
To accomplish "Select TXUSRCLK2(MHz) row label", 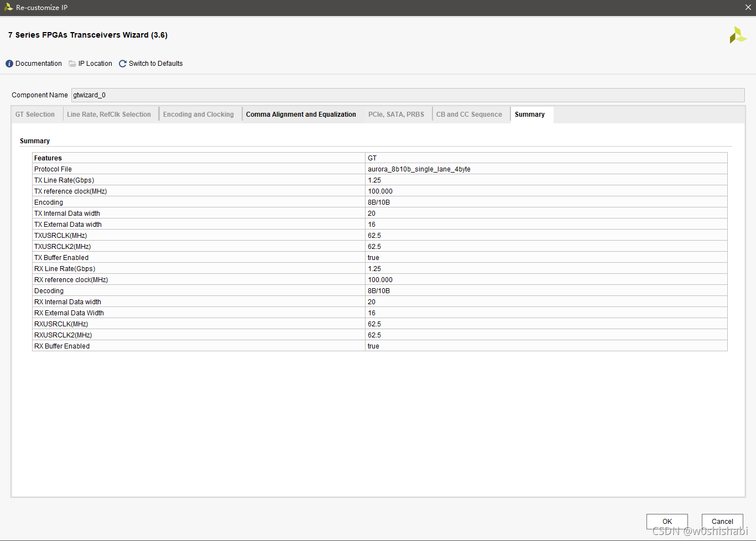I will [x=62, y=247].
